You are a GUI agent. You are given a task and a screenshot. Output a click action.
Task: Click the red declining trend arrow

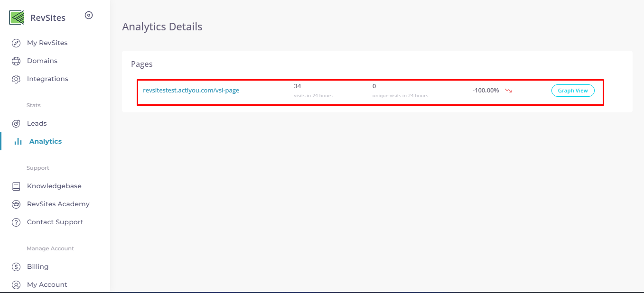pos(509,90)
